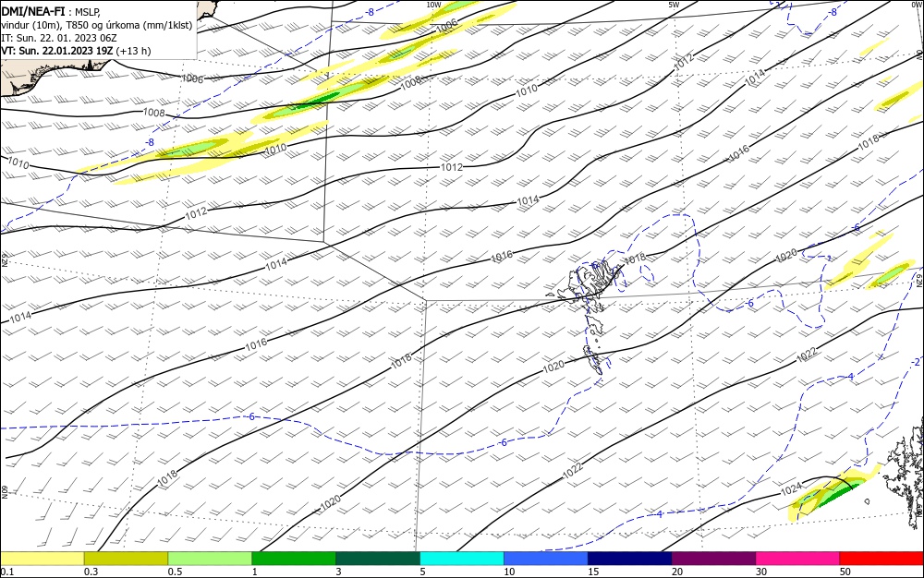Select the dark green 3 mm legend swatch
This screenshot has width=924, height=578.
click(x=378, y=559)
